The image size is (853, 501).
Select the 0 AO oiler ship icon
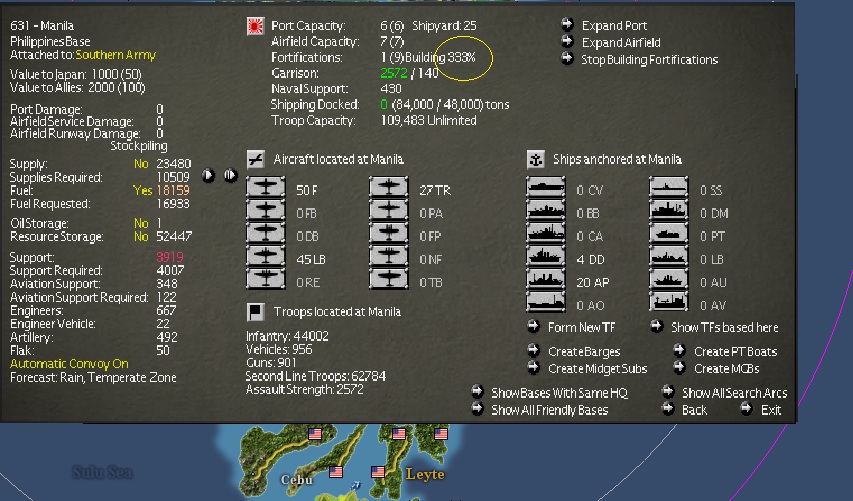(x=546, y=302)
